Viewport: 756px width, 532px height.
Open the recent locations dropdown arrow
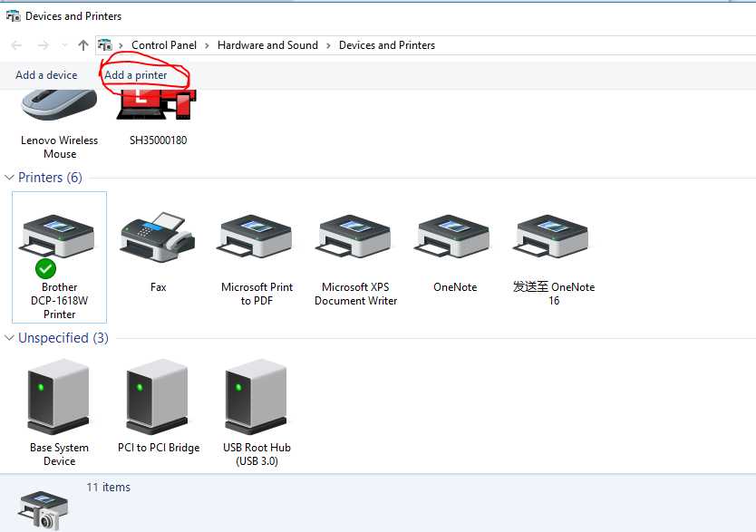(64, 45)
